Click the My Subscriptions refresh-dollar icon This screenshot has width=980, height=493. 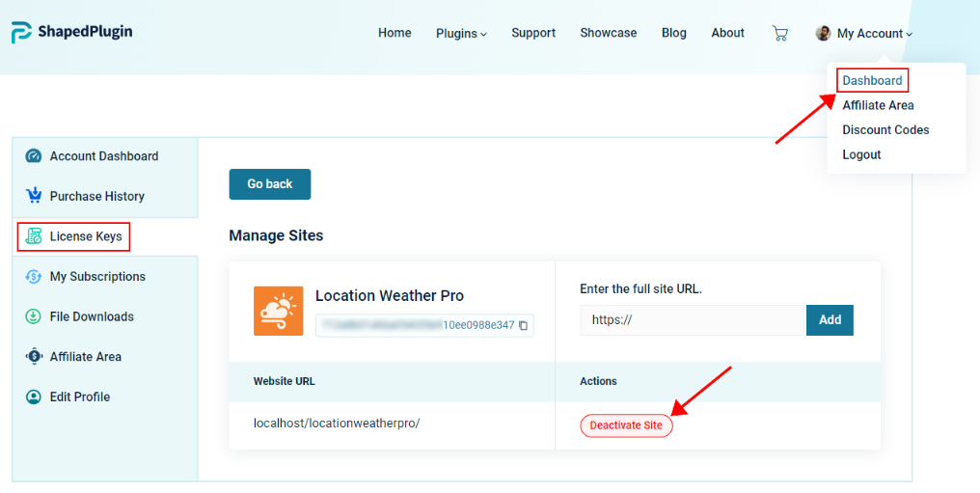(x=33, y=276)
